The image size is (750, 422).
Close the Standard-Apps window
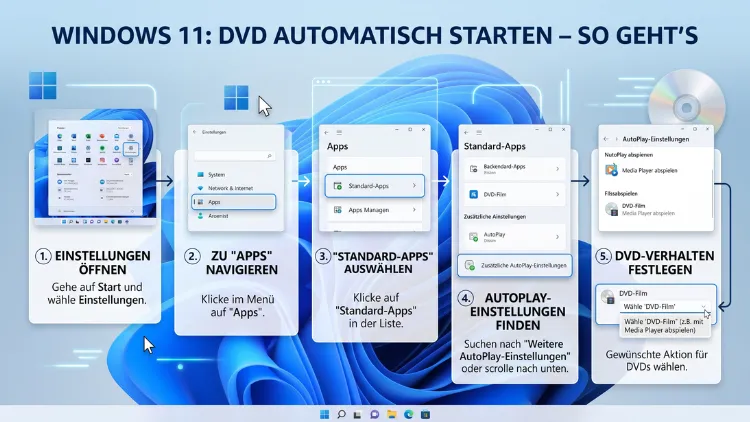point(563,130)
